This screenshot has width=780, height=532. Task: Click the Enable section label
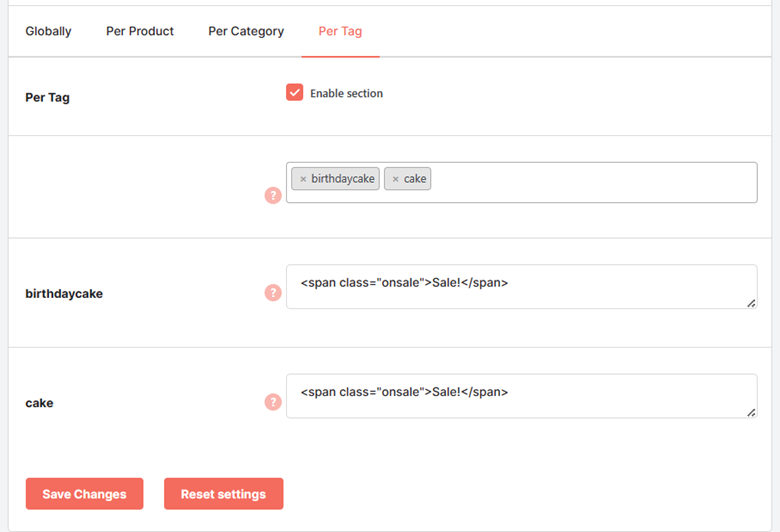pyautogui.click(x=346, y=94)
